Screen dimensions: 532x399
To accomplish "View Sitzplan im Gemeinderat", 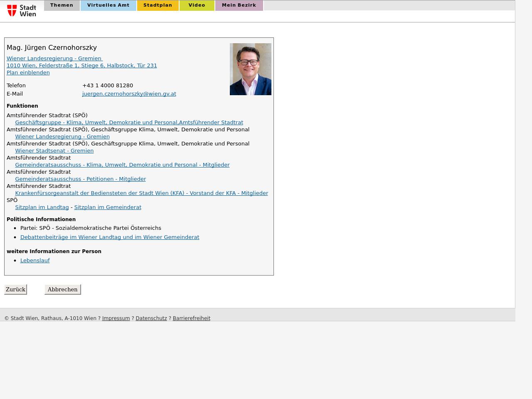I will coord(108,207).
